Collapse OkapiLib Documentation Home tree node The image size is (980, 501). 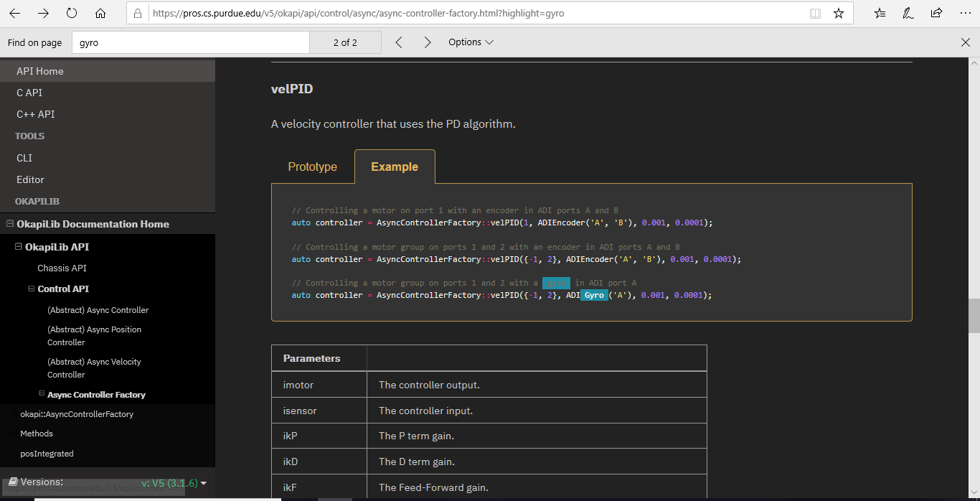point(10,224)
